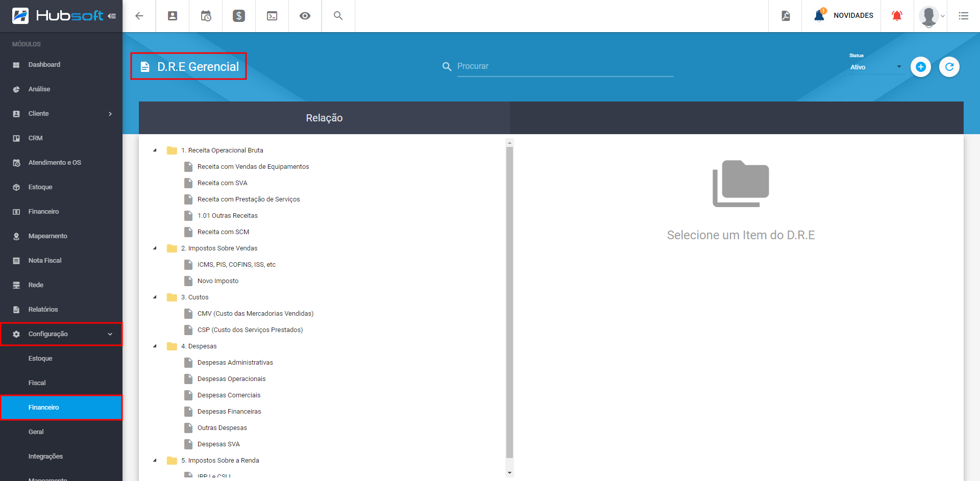
Task: Open the PDF document icon
Action: point(786,16)
